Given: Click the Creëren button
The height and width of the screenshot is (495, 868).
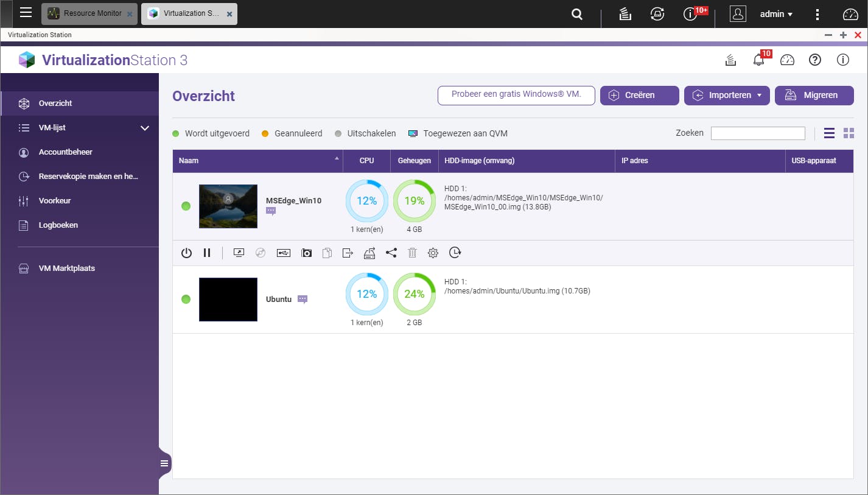Looking at the screenshot, I should click(639, 96).
